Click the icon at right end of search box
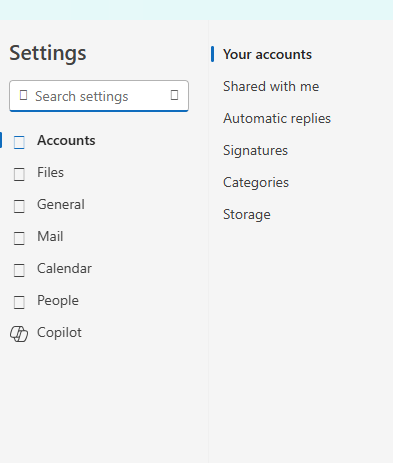This screenshot has width=393, height=463. [174, 95]
